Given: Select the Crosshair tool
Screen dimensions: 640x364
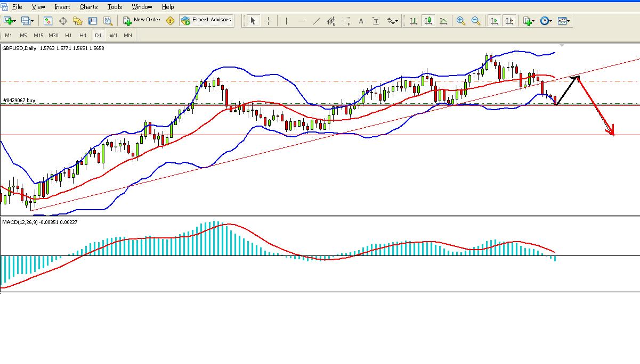Looking at the screenshot, I should (x=268, y=21).
